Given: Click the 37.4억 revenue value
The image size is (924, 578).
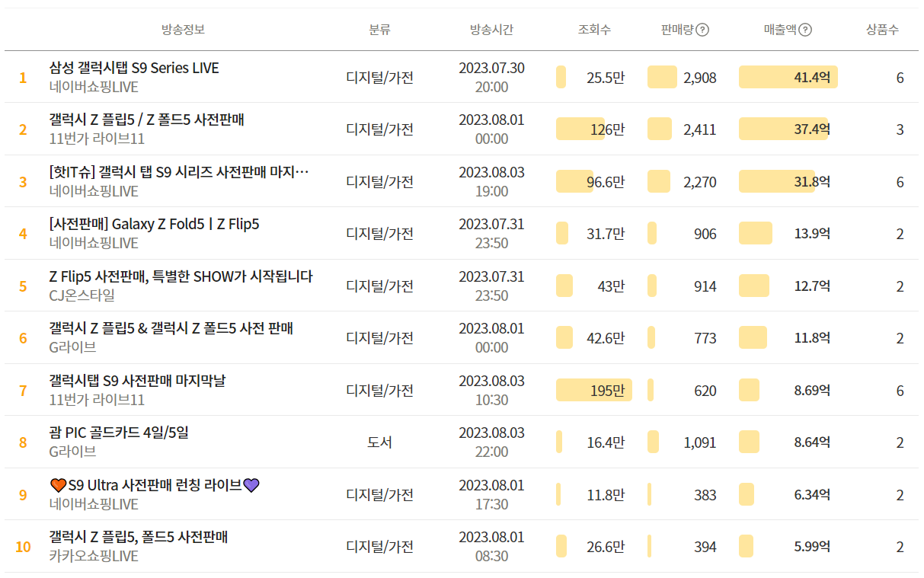Looking at the screenshot, I should [x=812, y=129].
